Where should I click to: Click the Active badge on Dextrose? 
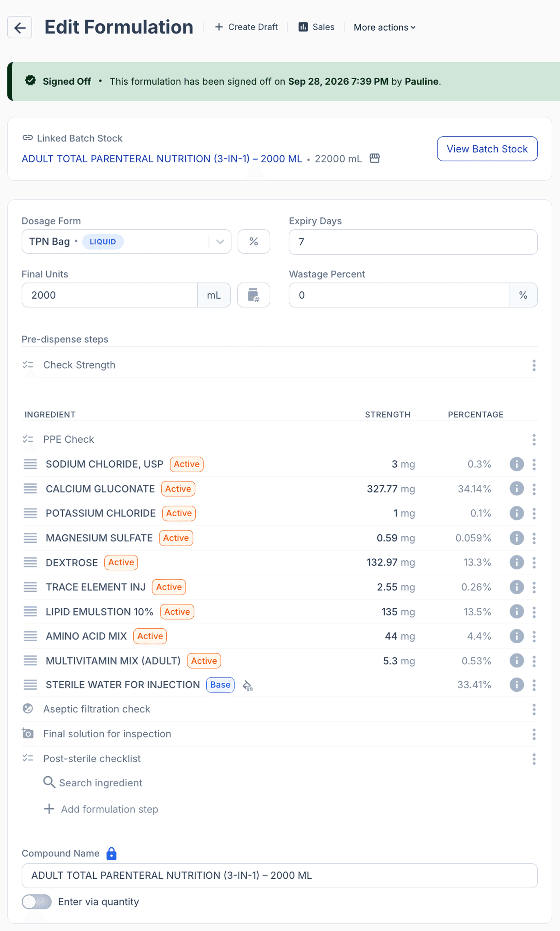tap(121, 562)
